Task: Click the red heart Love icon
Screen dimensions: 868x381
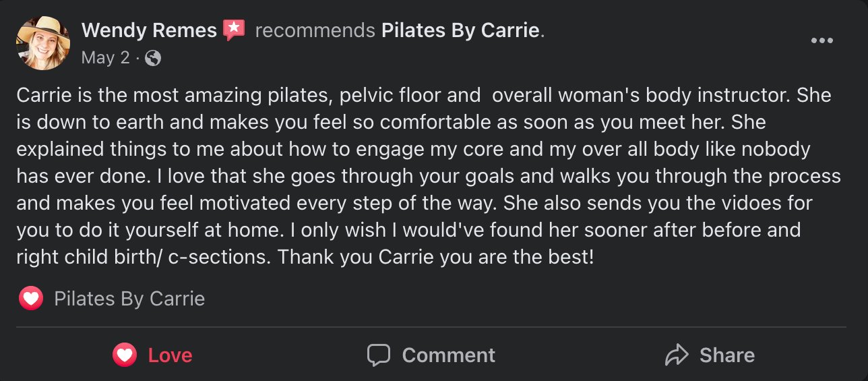Action: pos(125,355)
